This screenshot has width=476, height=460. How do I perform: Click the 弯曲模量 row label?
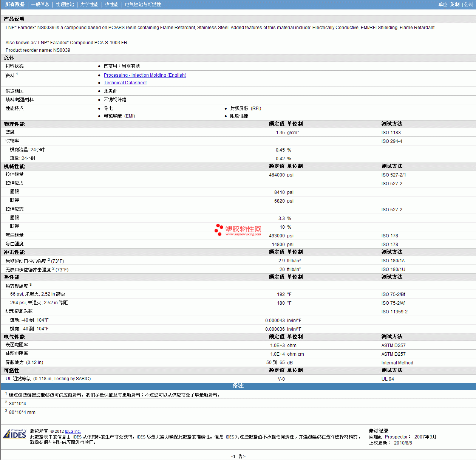click(15, 235)
